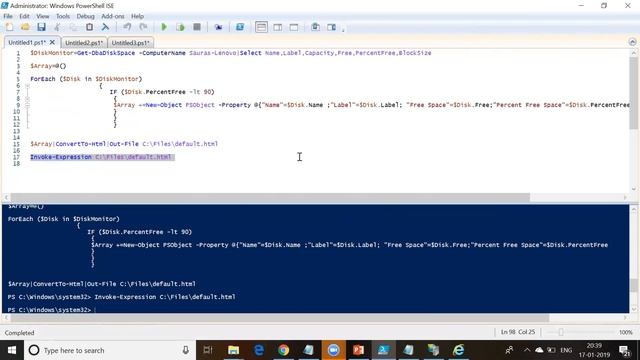640x360 pixels.
Task: Click the Show Command Window icon
Action: click(x=315, y=27)
